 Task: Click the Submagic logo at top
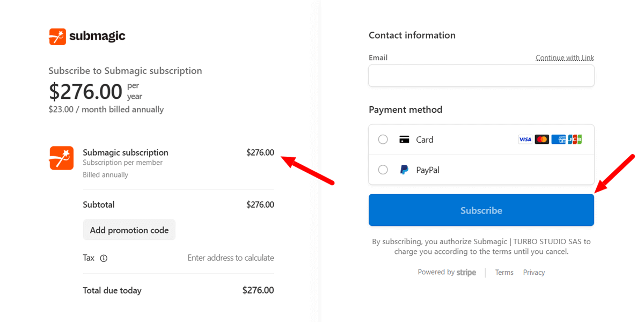point(87,36)
